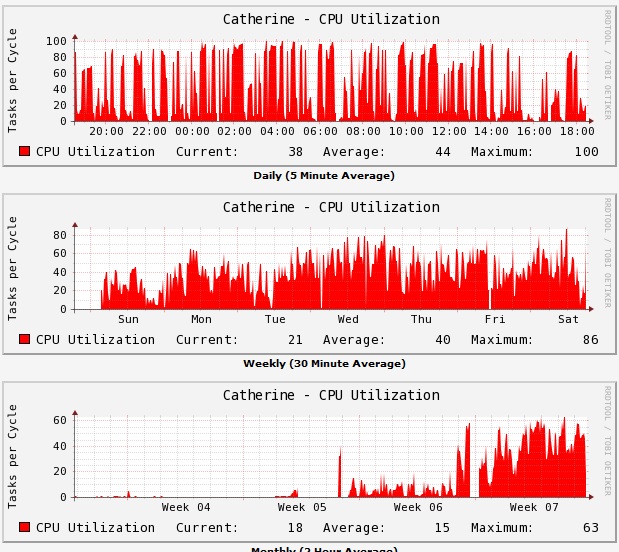
Task: Click the Sat label on Weekly axis
Action: click(568, 319)
